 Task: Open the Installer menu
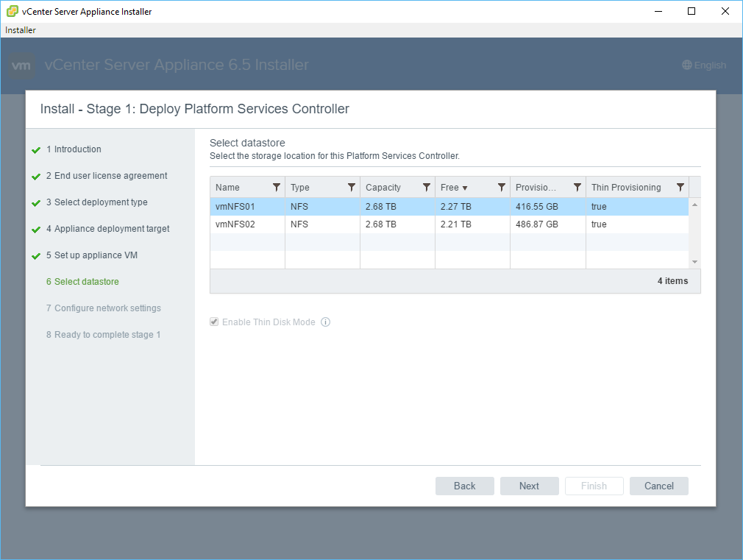21,30
